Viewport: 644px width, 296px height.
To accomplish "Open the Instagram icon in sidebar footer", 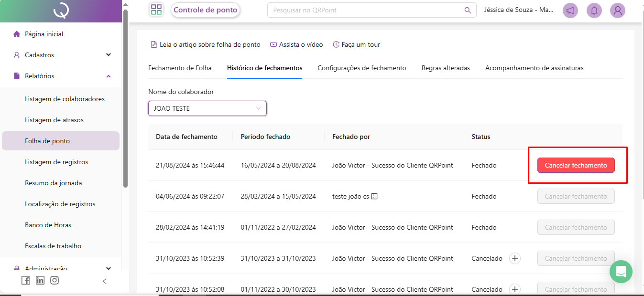I will click(x=55, y=281).
